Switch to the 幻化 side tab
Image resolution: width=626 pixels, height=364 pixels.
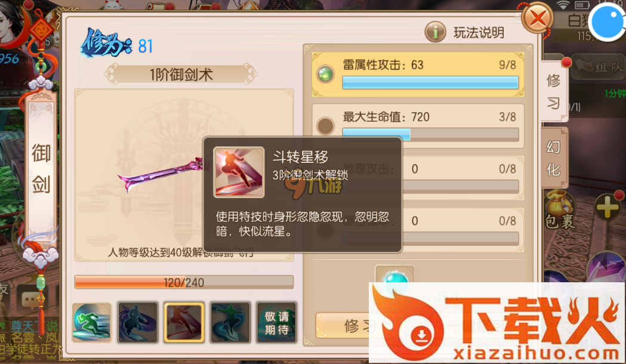pos(554,159)
